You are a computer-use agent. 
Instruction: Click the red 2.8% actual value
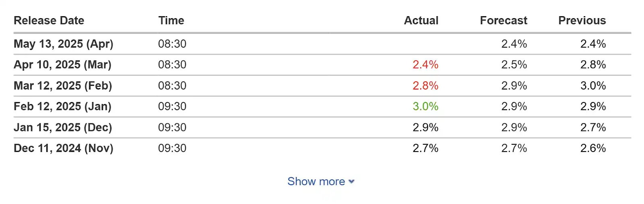(425, 86)
